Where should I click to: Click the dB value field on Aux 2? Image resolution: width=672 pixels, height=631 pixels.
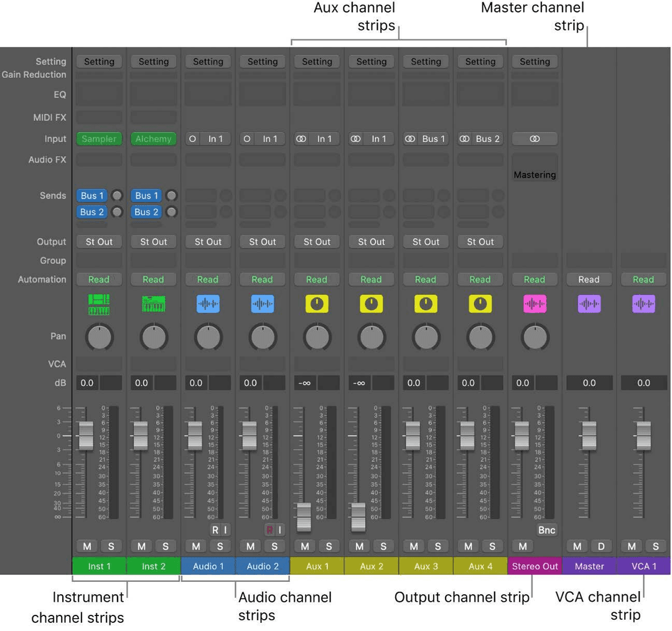(x=359, y=383)
